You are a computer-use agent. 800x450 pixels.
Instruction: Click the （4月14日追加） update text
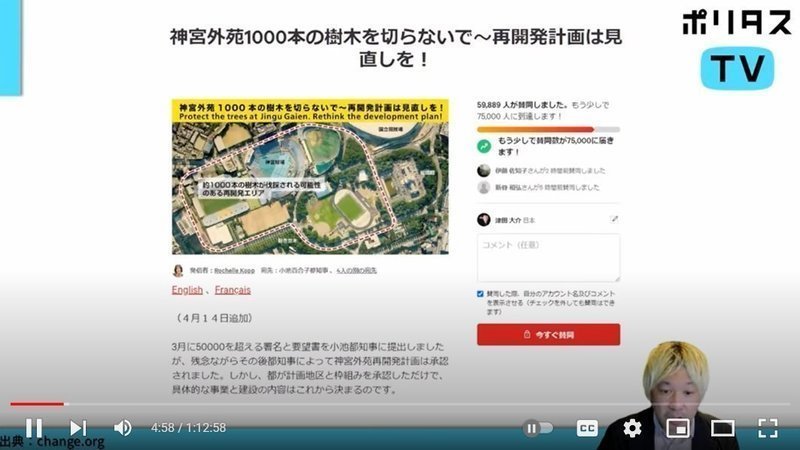(214, 318)
